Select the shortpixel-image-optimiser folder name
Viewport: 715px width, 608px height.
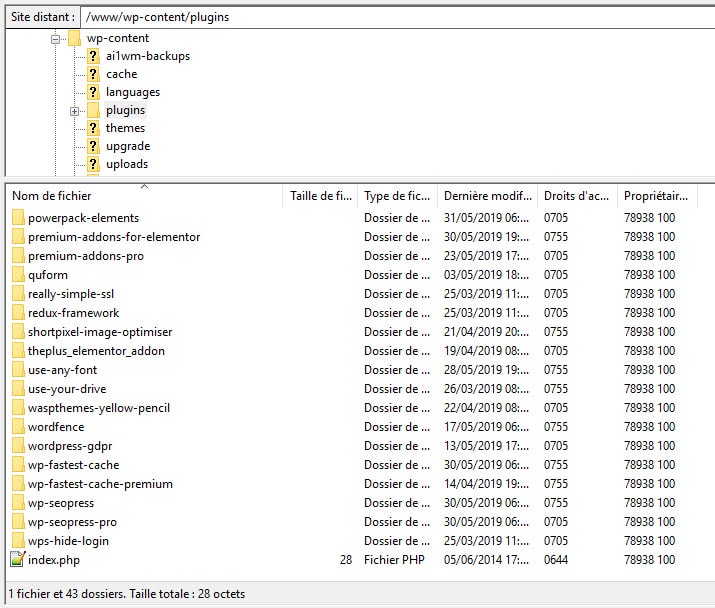pos(100,332)
